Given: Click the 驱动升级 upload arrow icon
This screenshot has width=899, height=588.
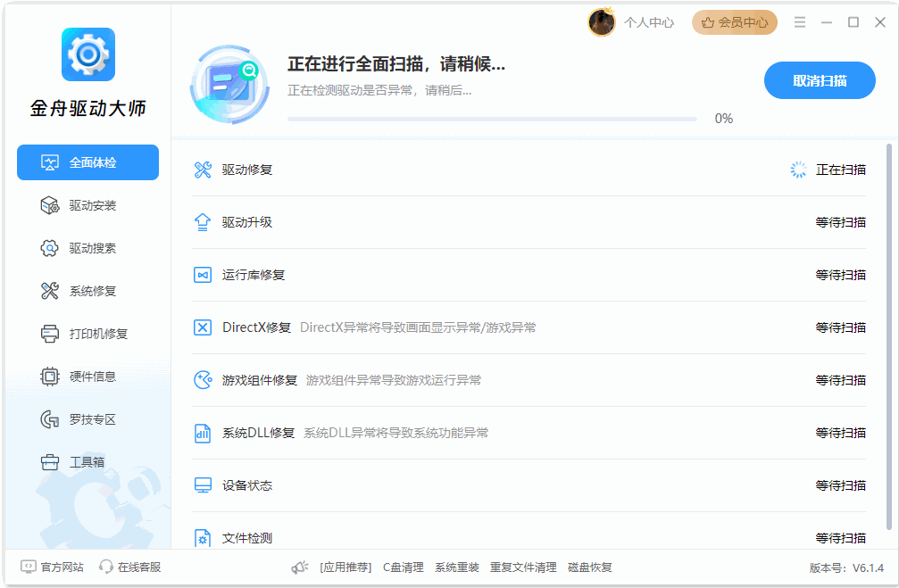Looking at the screenshot, I should [x=203, y=222].
